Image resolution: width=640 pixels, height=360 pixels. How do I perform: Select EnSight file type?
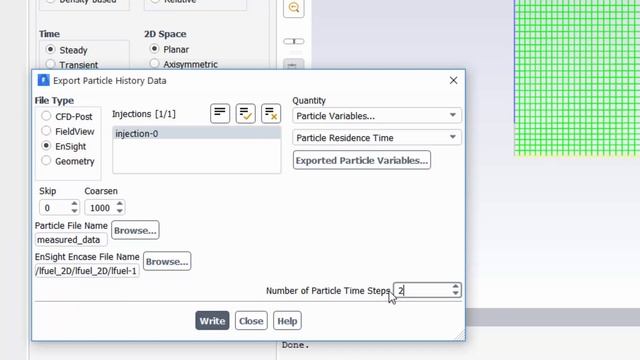click(x=46, y=146)
